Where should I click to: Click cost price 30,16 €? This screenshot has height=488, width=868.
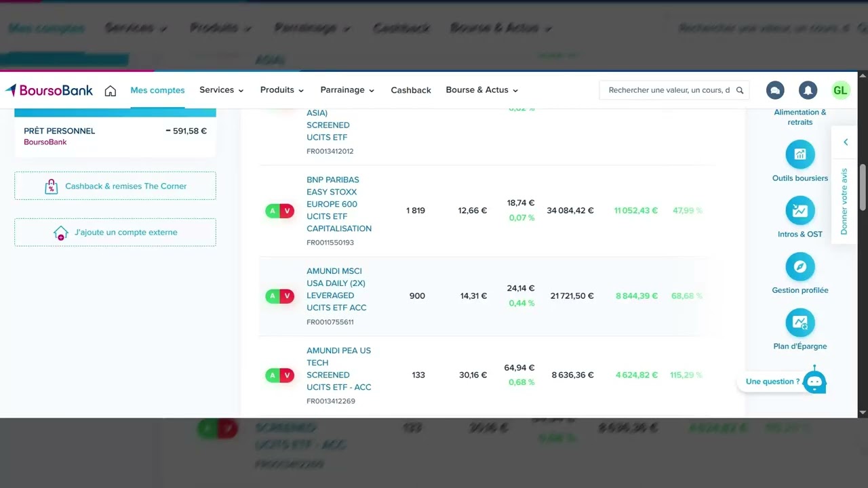point(473,375)
